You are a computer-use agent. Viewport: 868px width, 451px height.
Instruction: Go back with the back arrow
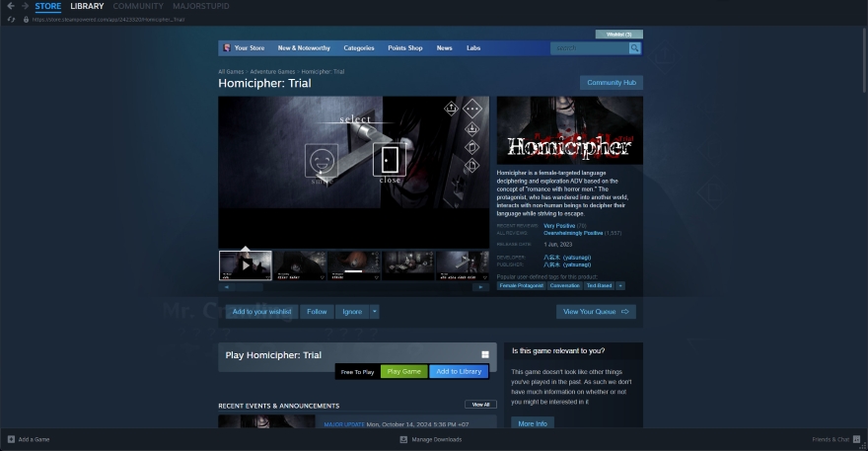[11, 6]
